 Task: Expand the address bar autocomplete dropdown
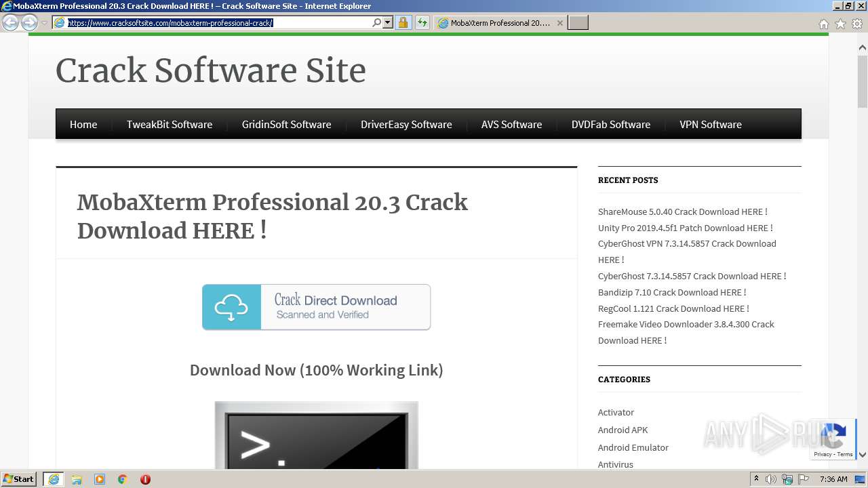[388, 23]
